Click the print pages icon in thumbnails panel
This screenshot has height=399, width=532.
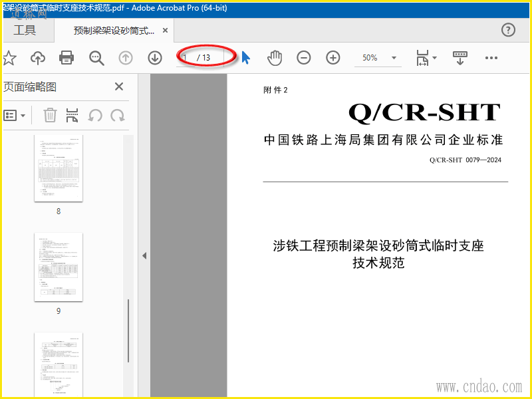tap(72, 115)
